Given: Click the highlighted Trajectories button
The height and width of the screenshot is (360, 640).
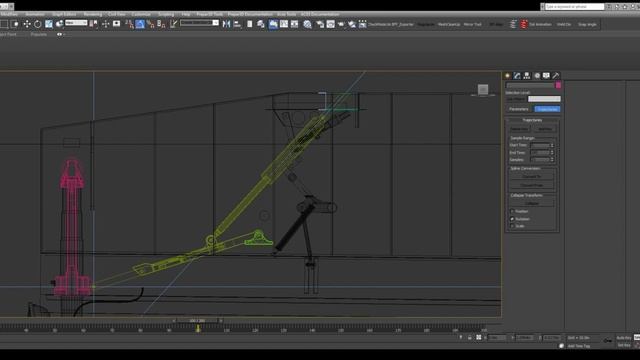Looking at the screenshot, I should pyautogui.click(x=547, y=109).
